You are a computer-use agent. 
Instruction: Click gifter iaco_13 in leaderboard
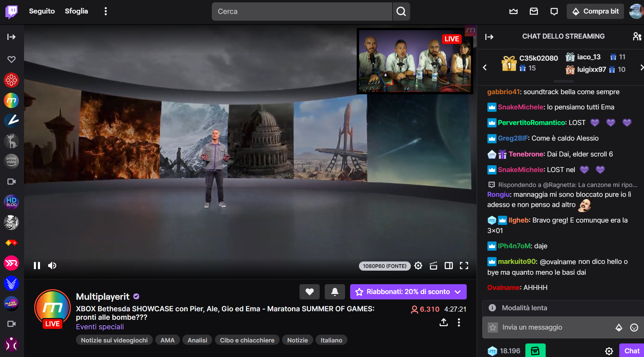coord(589,57)
